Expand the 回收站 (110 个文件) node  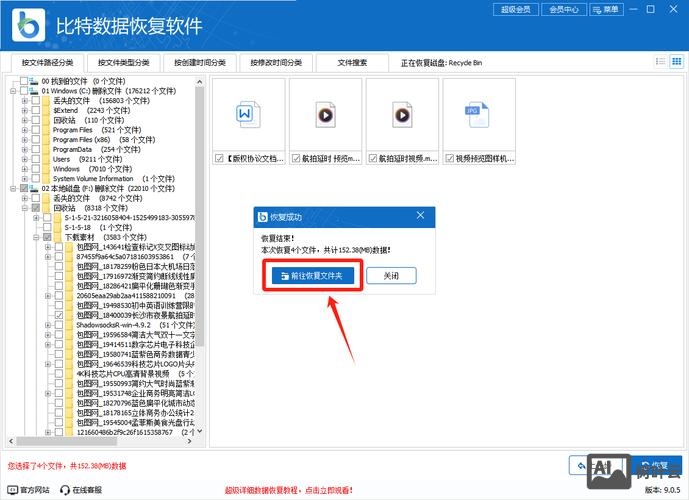pos(25,120)
